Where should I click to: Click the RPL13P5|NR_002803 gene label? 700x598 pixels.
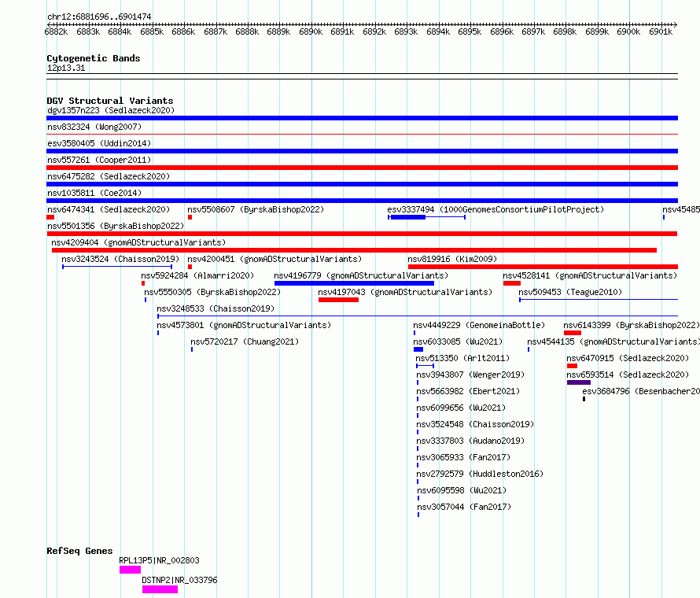click(160, 560)
